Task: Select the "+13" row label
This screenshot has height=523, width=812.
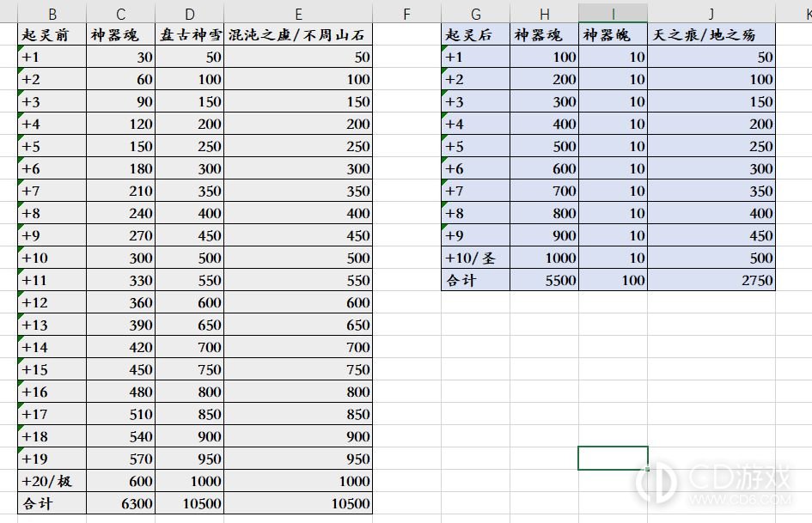Action: [x=52, y=325]
